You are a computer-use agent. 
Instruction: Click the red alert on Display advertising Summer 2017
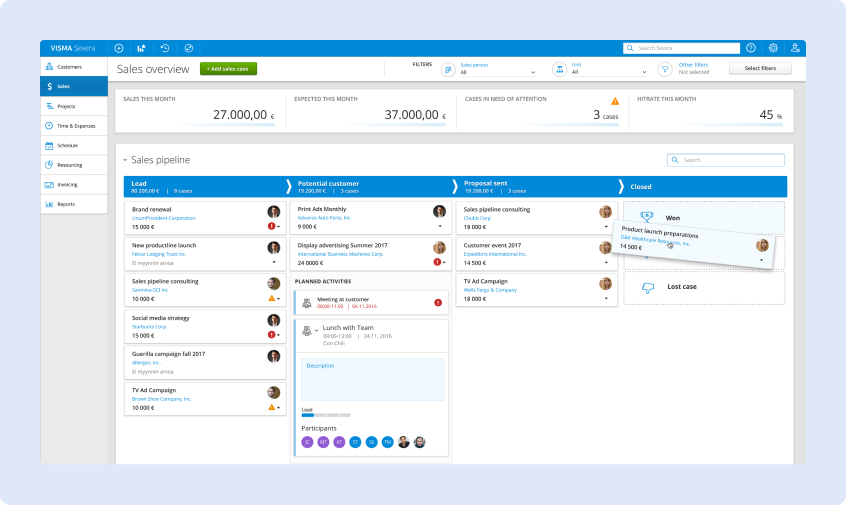point(437,262)
